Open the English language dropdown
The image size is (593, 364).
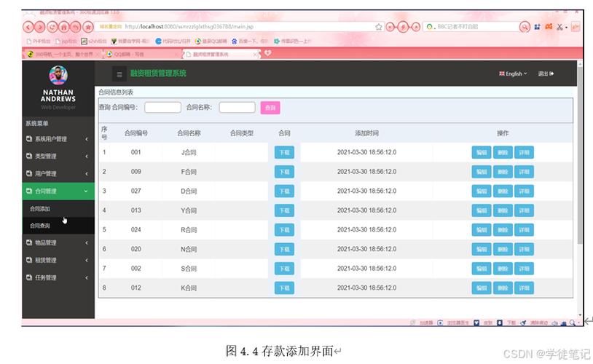pos(512,74)
